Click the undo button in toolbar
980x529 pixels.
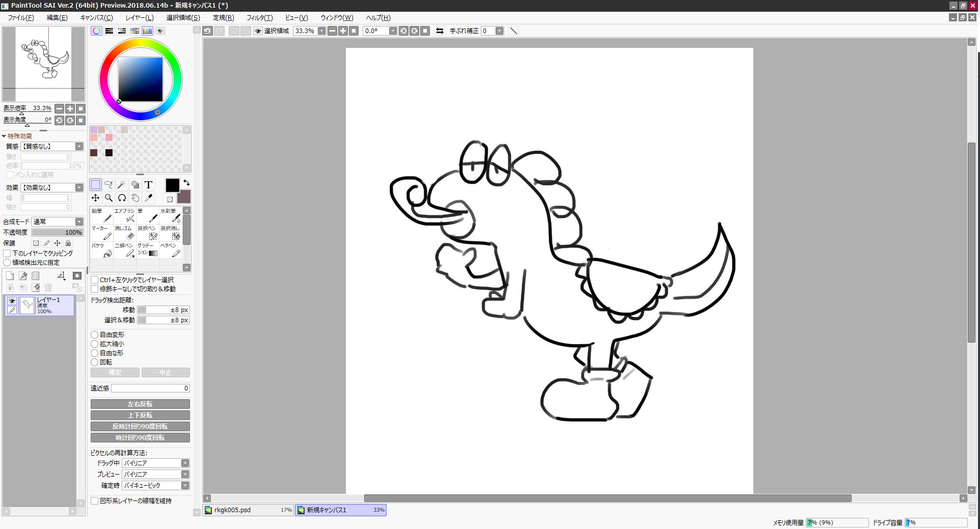tap(207, 31)
